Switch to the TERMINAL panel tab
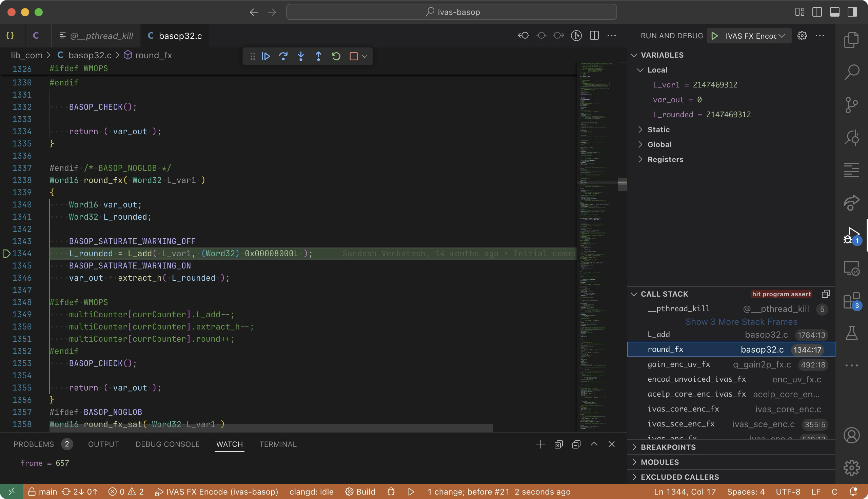This screenshot has width=868, height=499. 278,444
